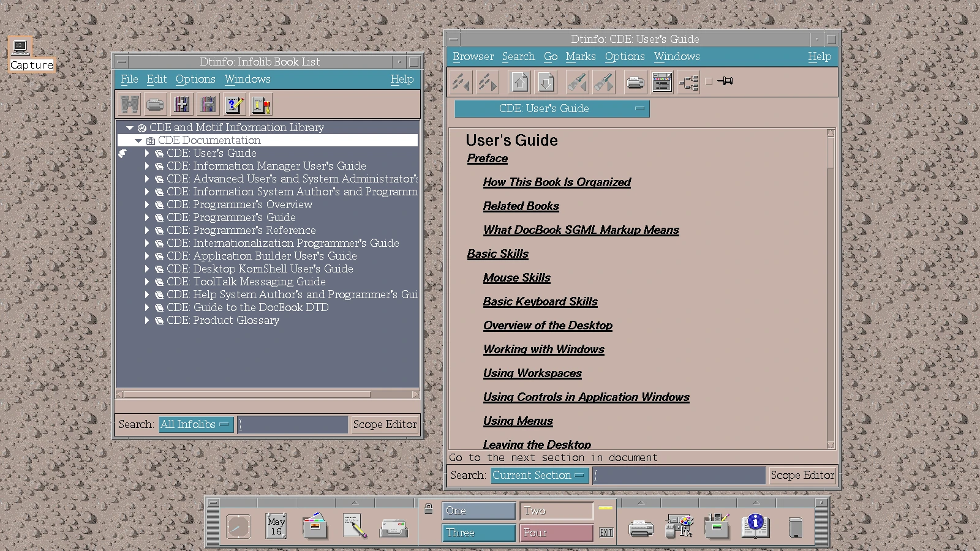Toggle the small checkbox beside the pin icon

point(709,81)
